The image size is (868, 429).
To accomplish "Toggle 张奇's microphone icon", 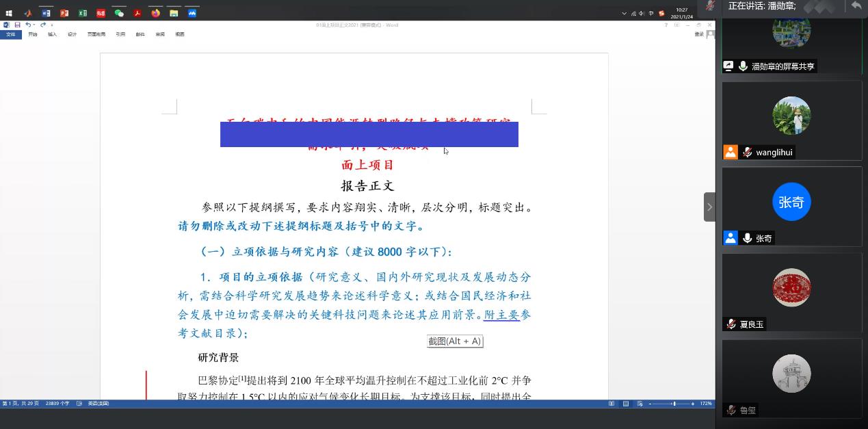I will click(x=748, y=237).
